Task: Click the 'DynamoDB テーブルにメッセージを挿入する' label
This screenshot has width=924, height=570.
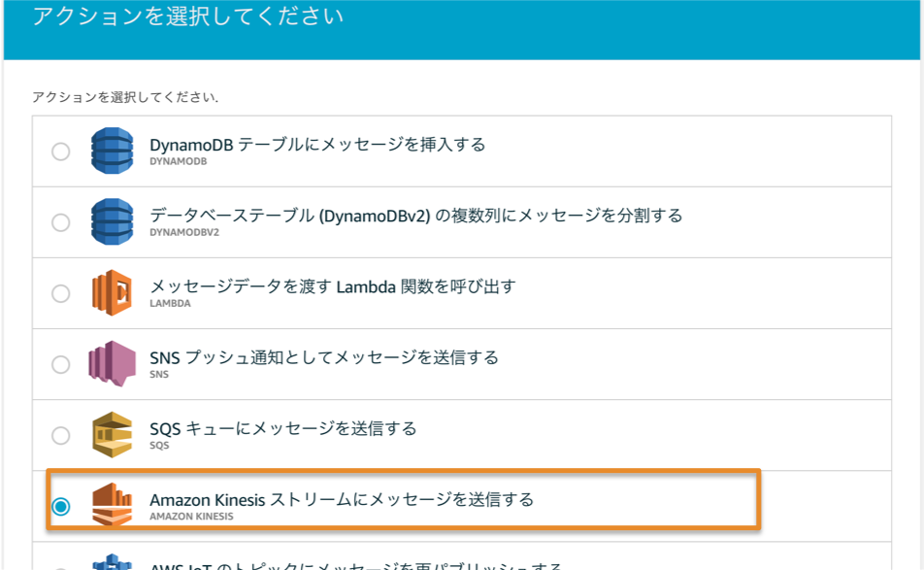Action: coord(317,145)
